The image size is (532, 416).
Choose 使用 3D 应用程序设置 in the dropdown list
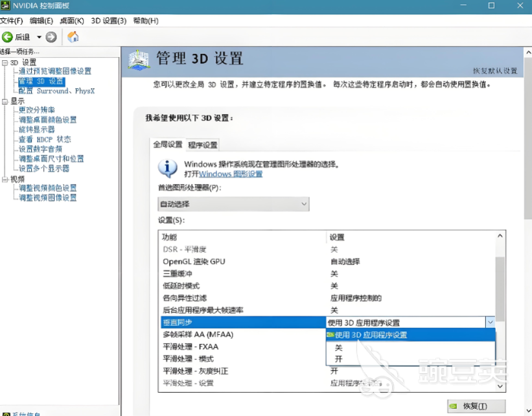pos(411,335)
